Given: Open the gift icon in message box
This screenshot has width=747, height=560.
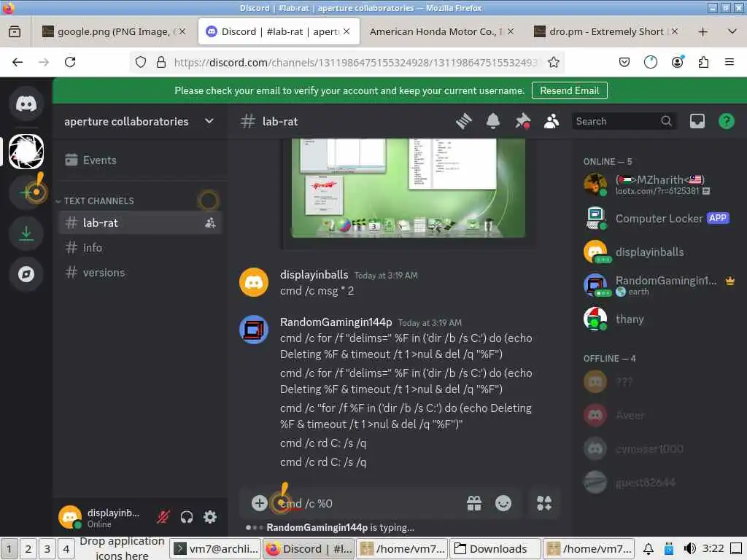Looking at the screenshot, I should coord(474,503).
